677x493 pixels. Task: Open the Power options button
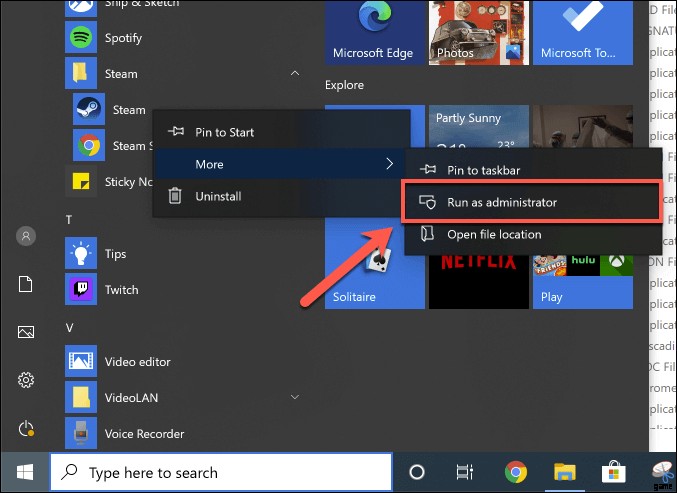click(x=26, y=428)
